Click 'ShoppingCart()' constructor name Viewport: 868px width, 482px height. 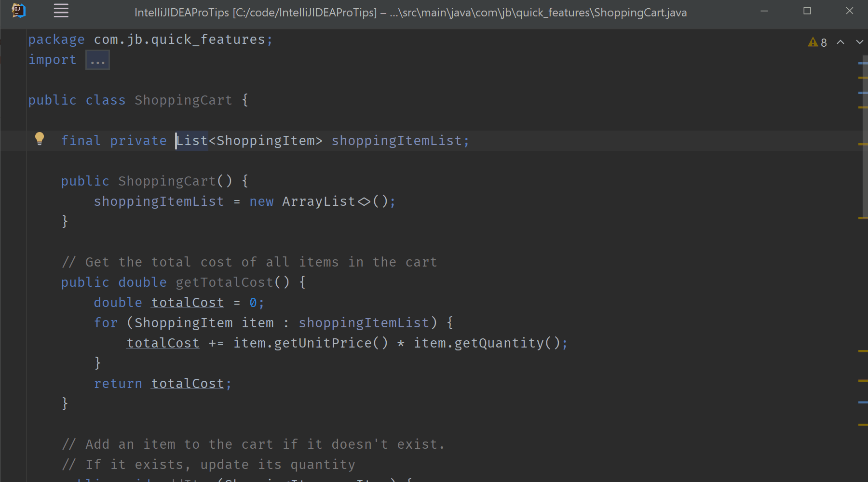click(167, 181)
